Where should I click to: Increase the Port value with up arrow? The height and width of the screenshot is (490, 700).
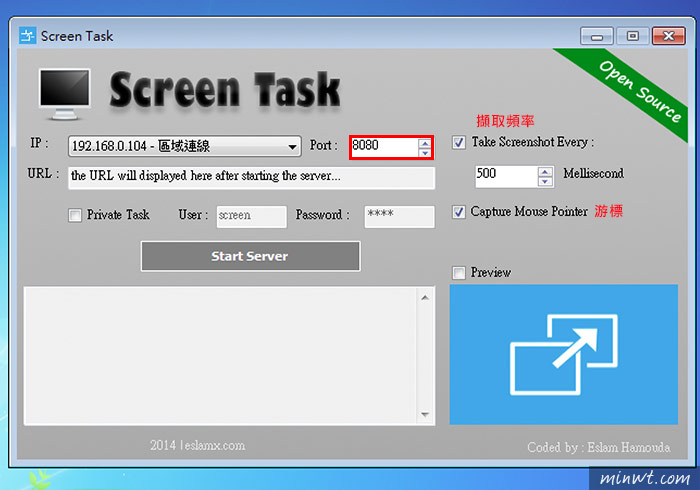tap(425, 143)
